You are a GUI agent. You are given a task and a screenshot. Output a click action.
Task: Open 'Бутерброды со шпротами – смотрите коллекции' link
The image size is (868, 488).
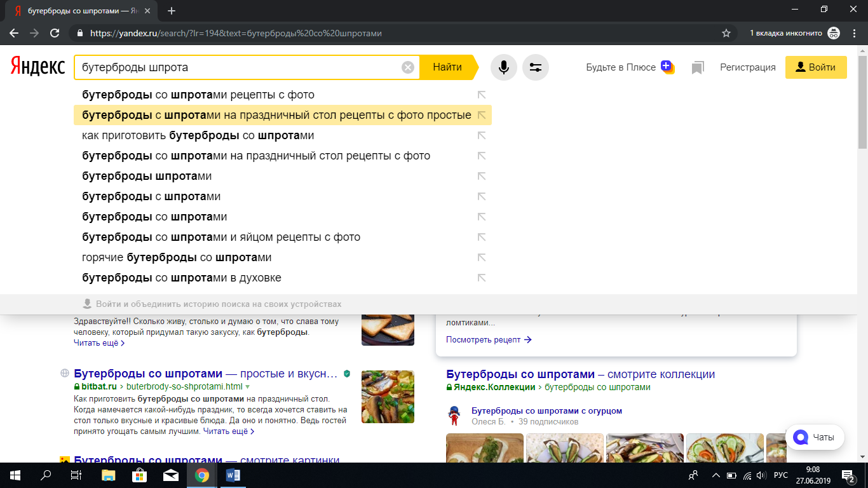click(x=581, y=374)
